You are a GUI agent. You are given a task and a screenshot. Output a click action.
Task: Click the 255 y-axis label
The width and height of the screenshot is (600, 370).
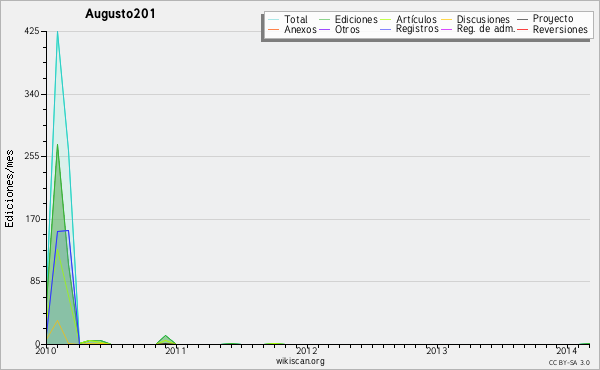tap(32, 156)
